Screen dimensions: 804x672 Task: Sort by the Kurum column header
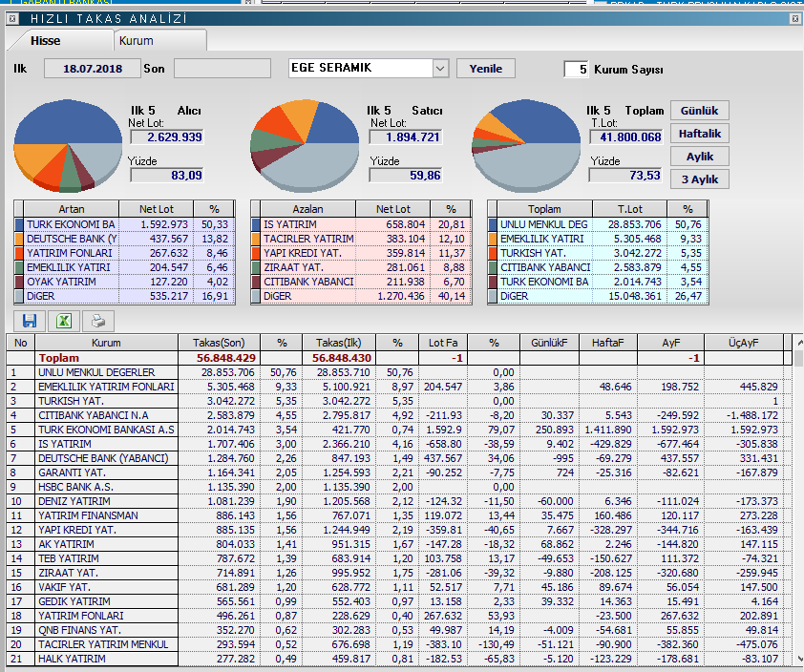[106, 343]
